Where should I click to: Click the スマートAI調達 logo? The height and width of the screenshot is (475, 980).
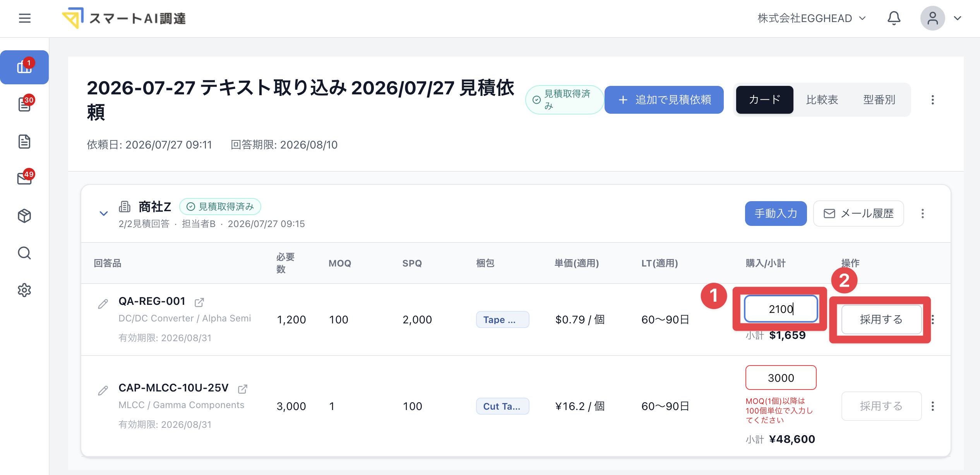pyautogui.click(x=123, y=18)
